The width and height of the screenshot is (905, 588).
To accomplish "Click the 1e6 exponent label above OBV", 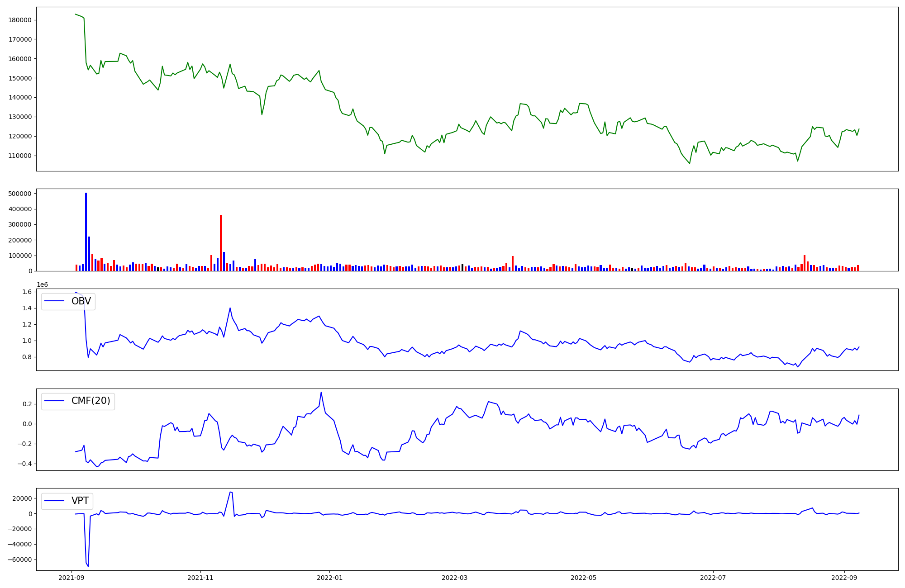I will pos(42,285).
